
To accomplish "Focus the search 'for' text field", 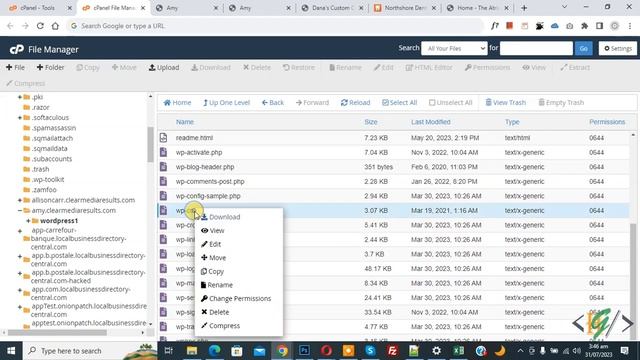I will pyautogui.click(x=536, y=48).
